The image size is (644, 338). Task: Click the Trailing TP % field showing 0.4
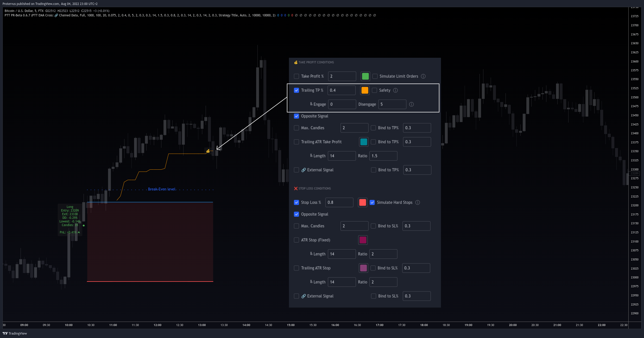[x=341, y=90]
